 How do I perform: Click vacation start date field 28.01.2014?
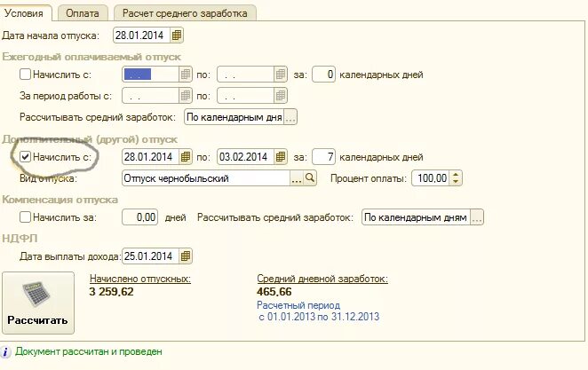click(142, 35)
